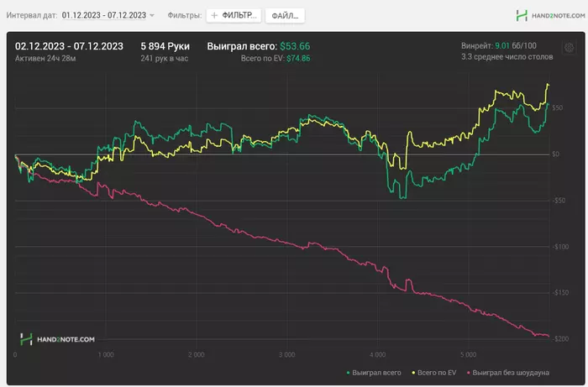Click the total won value $53.66
The height and width of the screenshot is (387, 588).
coord(295,46)
